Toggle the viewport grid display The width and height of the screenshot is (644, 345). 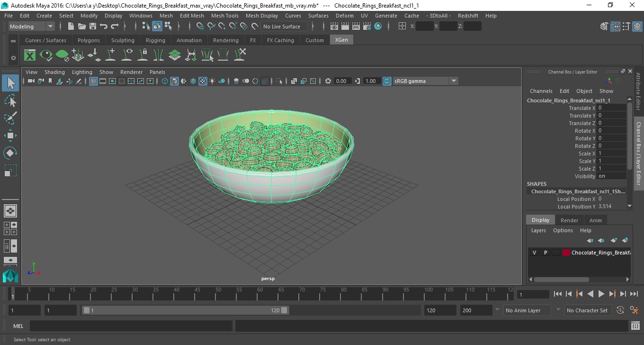click(93, 81)
